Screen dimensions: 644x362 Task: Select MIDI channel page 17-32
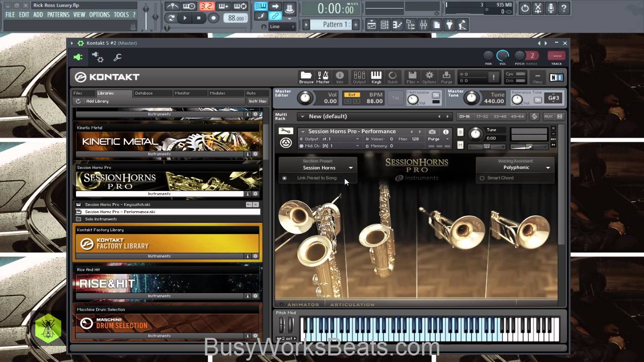pyautogui.click(x=482, y=116)
